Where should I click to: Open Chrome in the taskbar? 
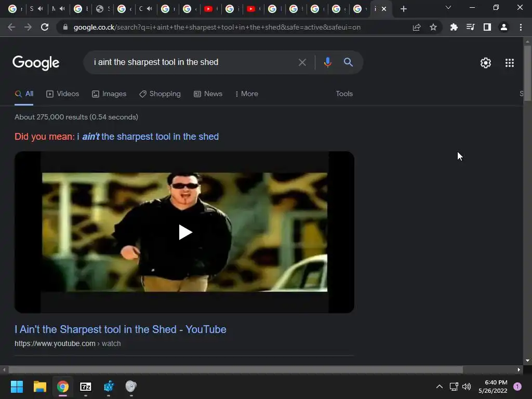pyautogui.click(x=63, y=387)
